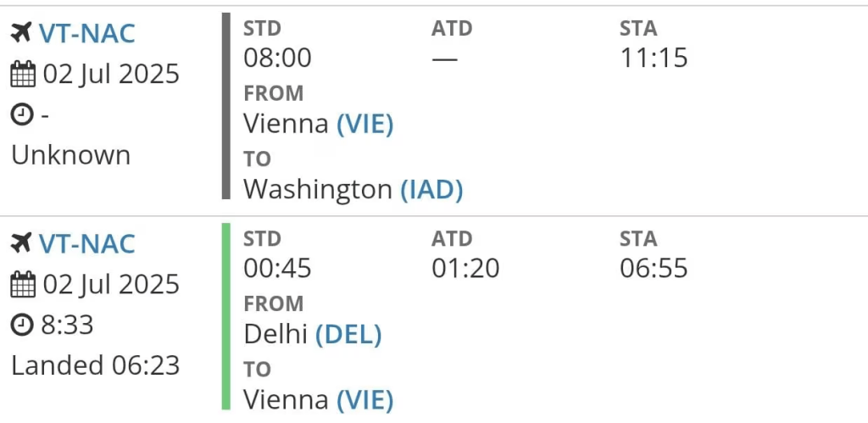Click the gray status bar of Vienna flight

click(225, 106)
